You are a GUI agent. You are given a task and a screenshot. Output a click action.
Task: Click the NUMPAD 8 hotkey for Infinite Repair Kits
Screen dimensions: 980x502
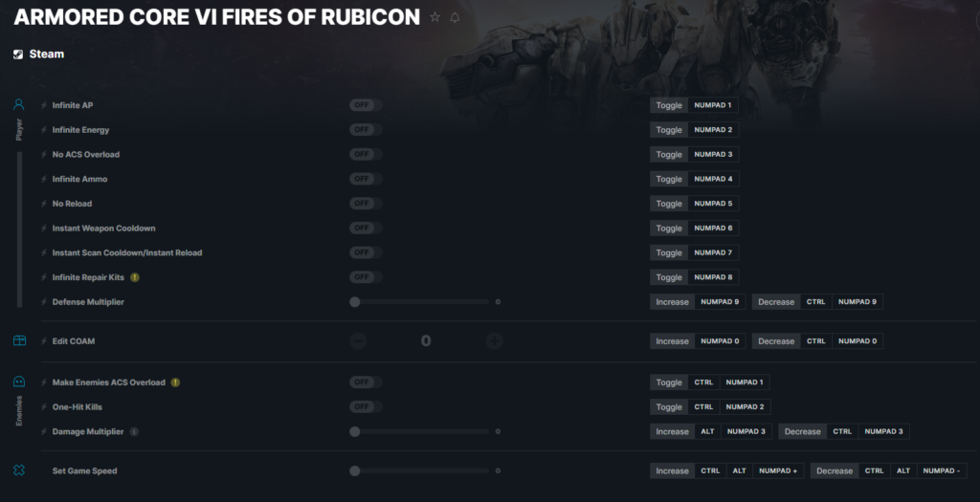coord(713,277)
